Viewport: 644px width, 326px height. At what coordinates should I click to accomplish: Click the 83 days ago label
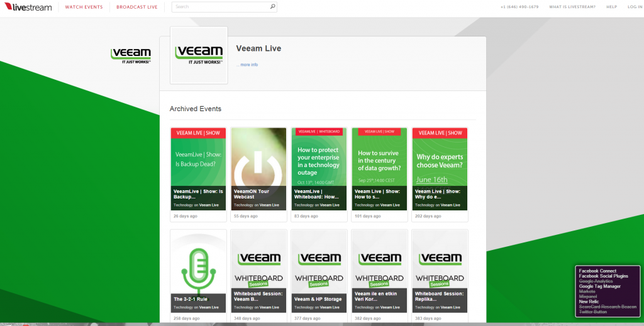(306, 216)
